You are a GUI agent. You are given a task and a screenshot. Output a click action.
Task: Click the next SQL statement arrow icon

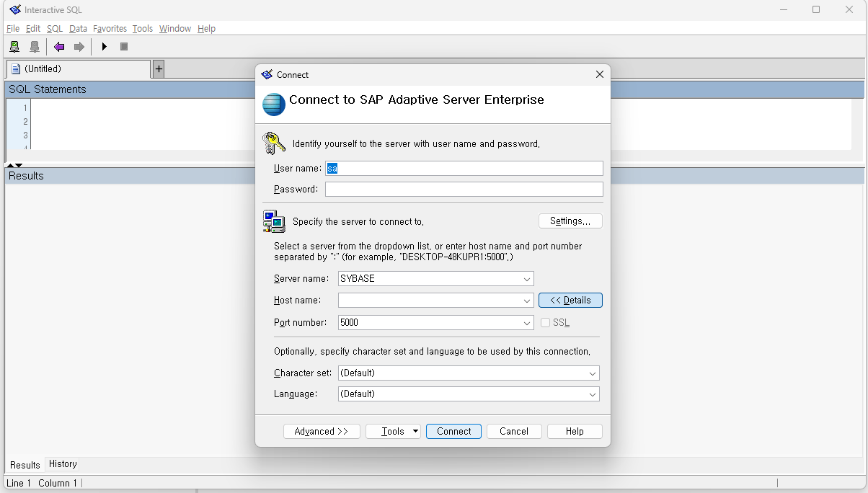click(79, 47)
